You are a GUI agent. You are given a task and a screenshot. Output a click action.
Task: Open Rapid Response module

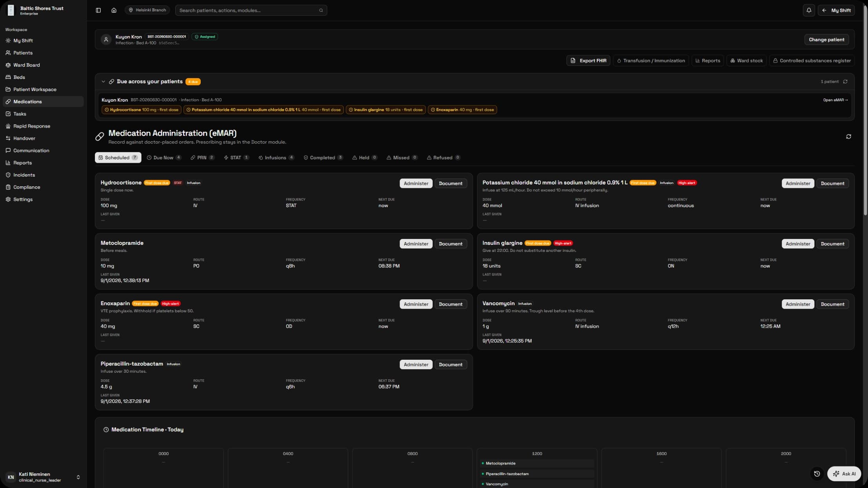[x=43, y=126]
